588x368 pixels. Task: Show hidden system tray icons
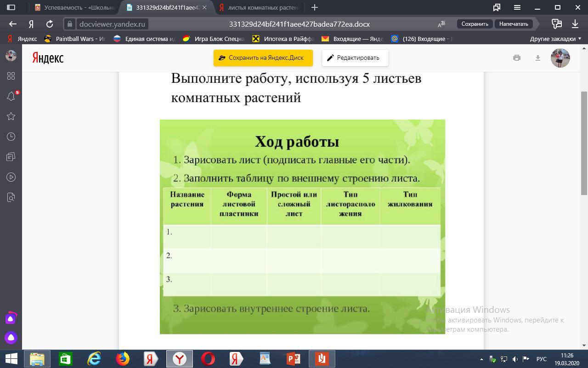[x=481, y=359]
